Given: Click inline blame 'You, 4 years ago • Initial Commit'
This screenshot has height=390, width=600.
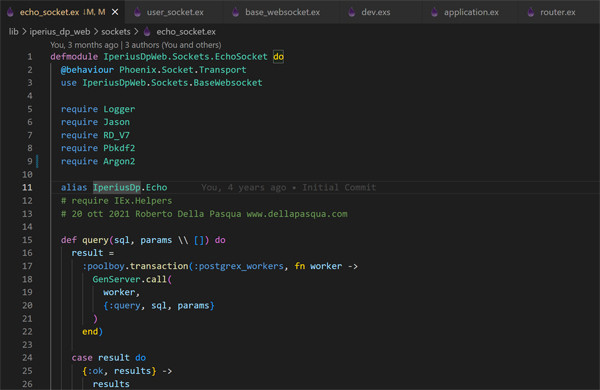Looking at the screenshot, I should [x=289, y=188].
